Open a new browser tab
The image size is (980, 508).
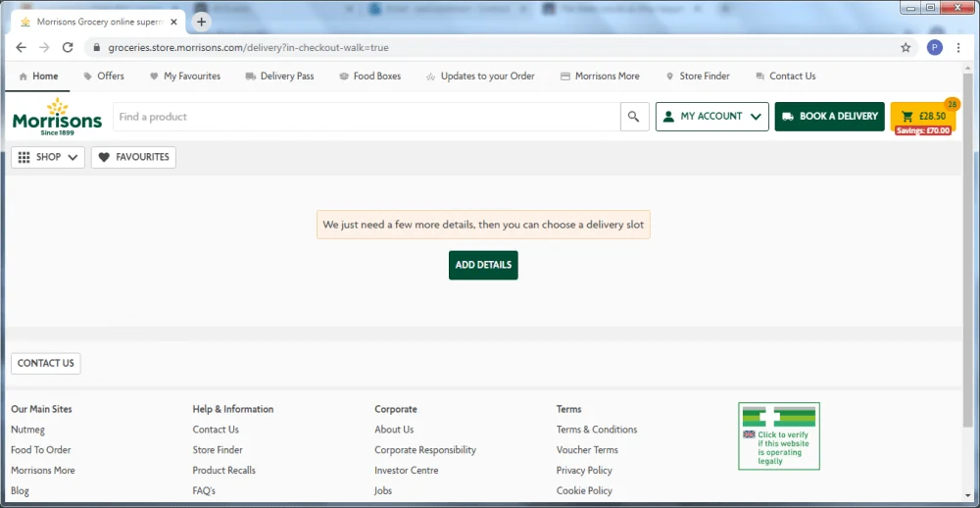(x=201, y=22)
